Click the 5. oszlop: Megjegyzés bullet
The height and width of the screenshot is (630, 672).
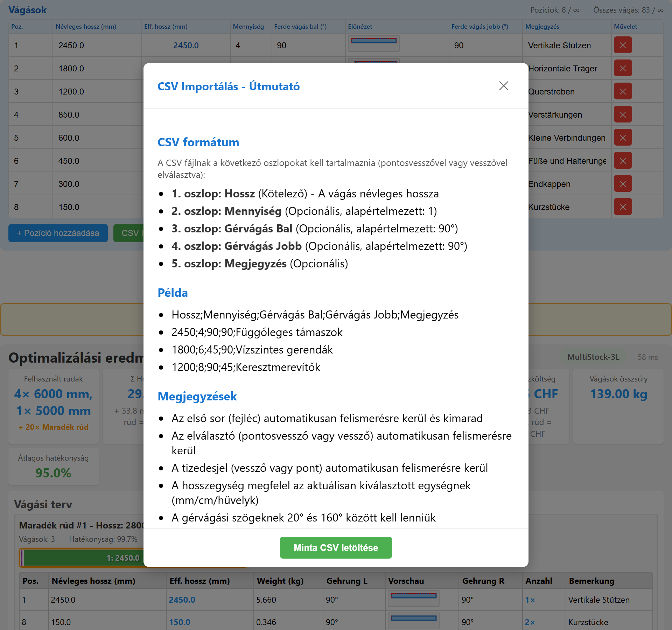coord(260,264)
